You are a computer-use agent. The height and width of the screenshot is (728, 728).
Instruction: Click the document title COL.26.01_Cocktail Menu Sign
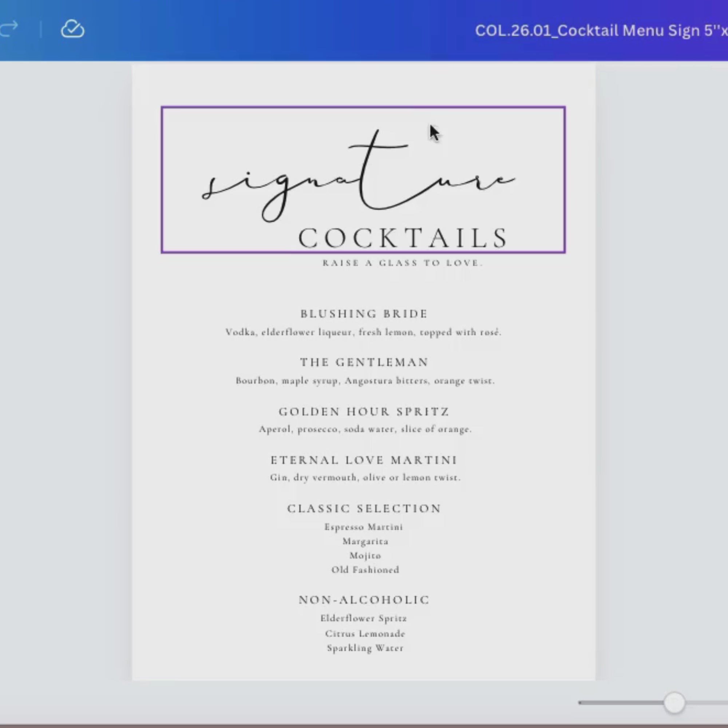pos(601,31)
